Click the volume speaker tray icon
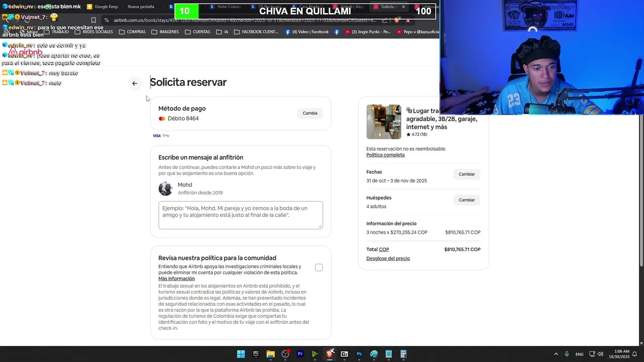644x362 pixels. 600,354
